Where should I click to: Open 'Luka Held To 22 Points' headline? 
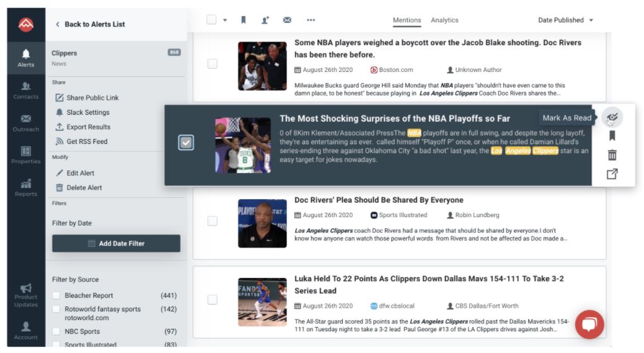[x=429, y=284]
